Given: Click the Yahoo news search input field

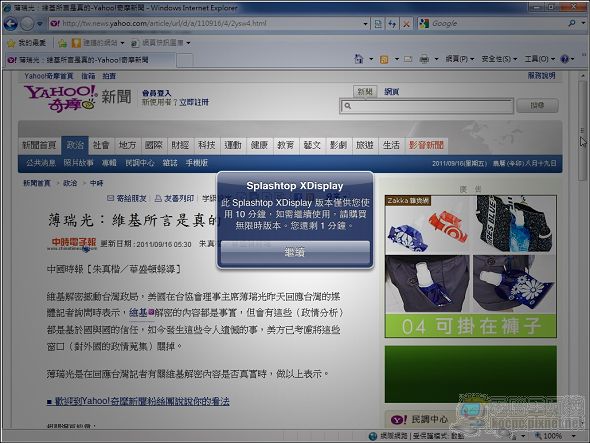Looking at the screenshot, I should point(427,106).
